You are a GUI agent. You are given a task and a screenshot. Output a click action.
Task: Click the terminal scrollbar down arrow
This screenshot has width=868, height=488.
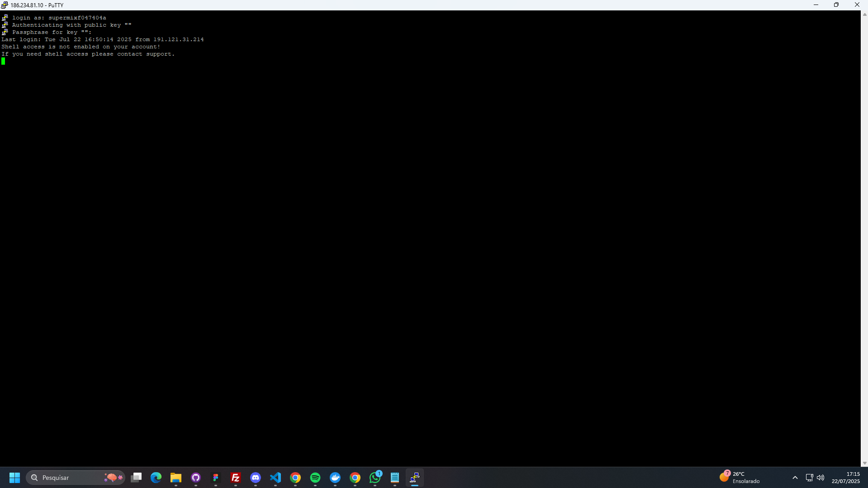tap(864, 463)
